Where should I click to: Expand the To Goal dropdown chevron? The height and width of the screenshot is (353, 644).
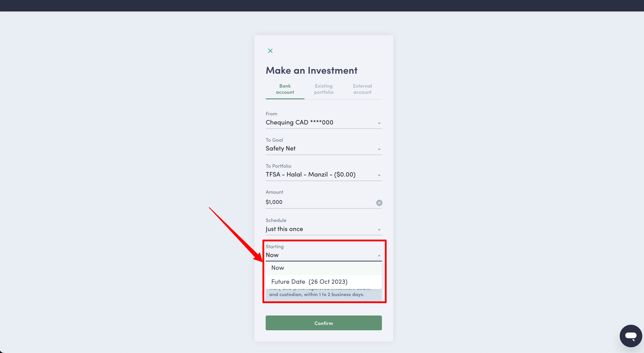(379, 149)
